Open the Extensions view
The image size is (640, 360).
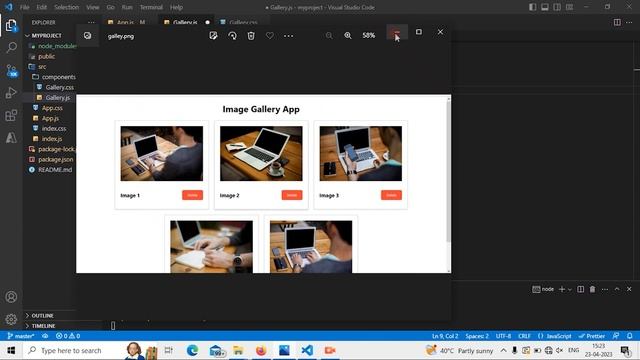click(x=11, y=116)
